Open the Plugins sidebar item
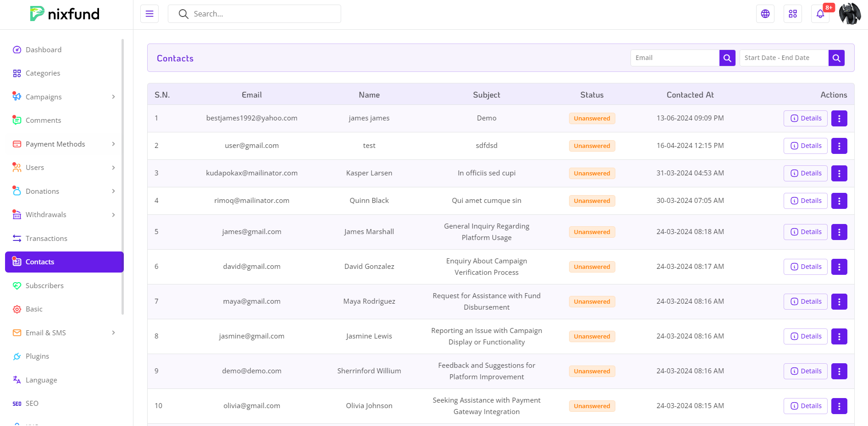The height and width of the screenshot is (426, 868). click(x=37, y=356)
